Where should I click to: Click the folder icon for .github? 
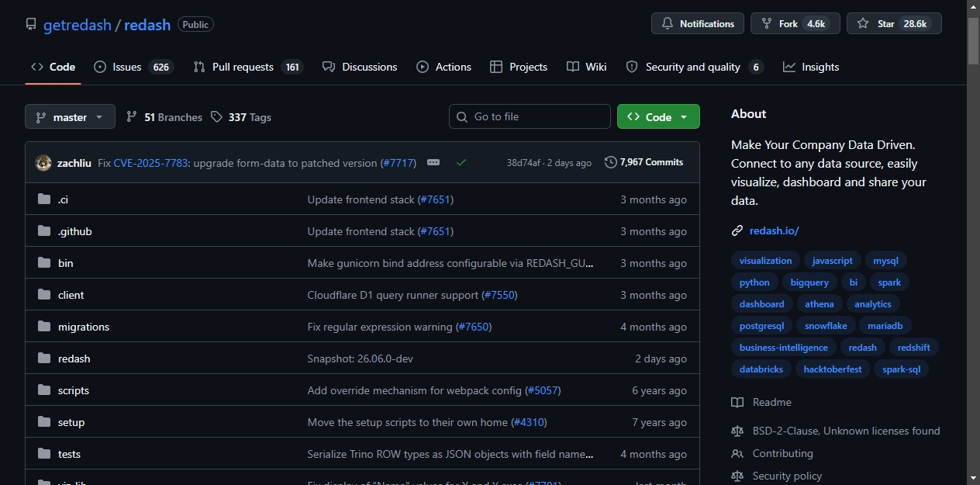44,231
